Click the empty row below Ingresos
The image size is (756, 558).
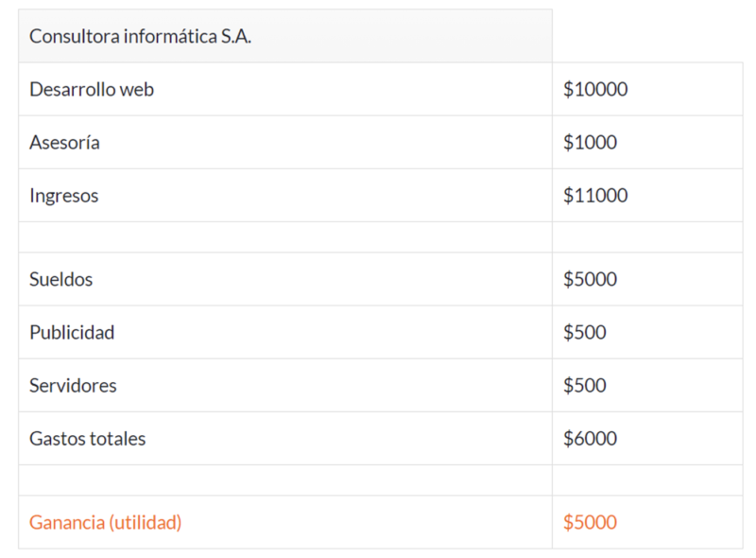click(283, 237)
